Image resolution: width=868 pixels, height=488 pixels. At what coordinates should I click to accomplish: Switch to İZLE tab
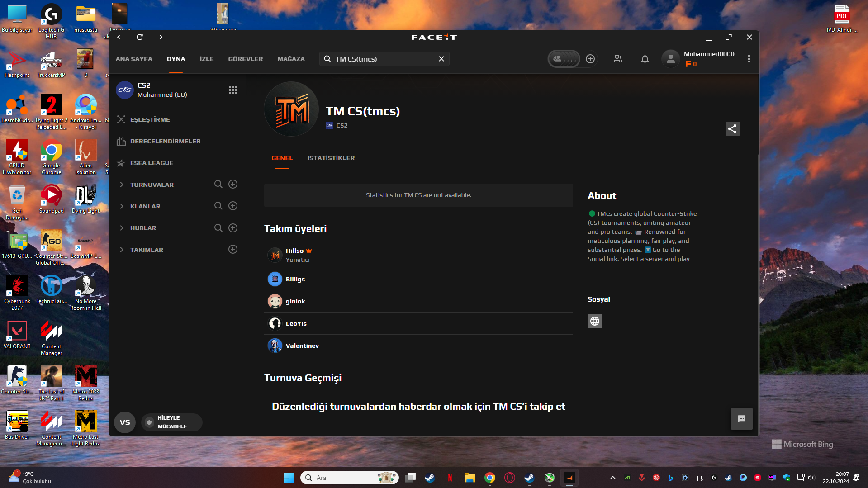[207, 59]
